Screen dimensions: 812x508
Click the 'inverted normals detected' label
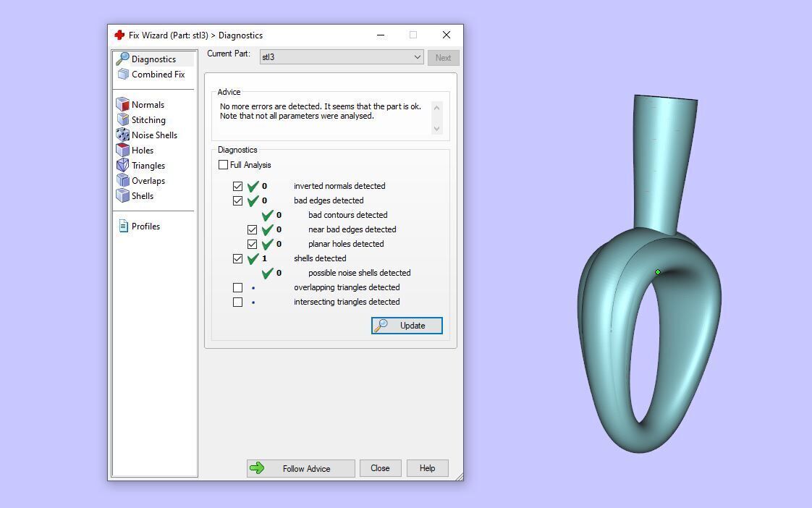(339, 186)
